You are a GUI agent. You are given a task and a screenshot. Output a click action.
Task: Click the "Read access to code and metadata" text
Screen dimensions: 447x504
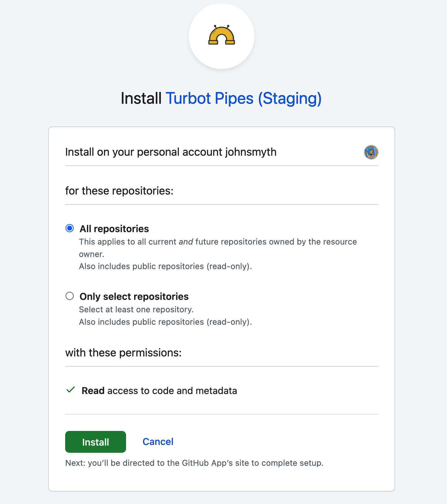[159, 391]
